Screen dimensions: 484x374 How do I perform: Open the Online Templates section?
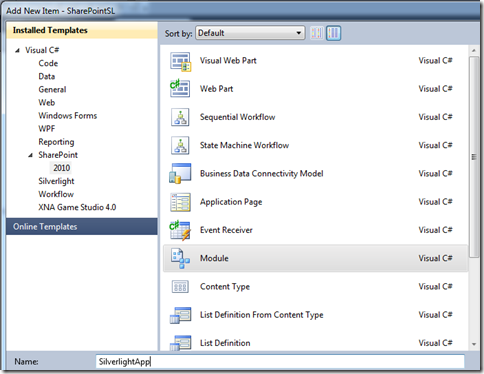82,227
